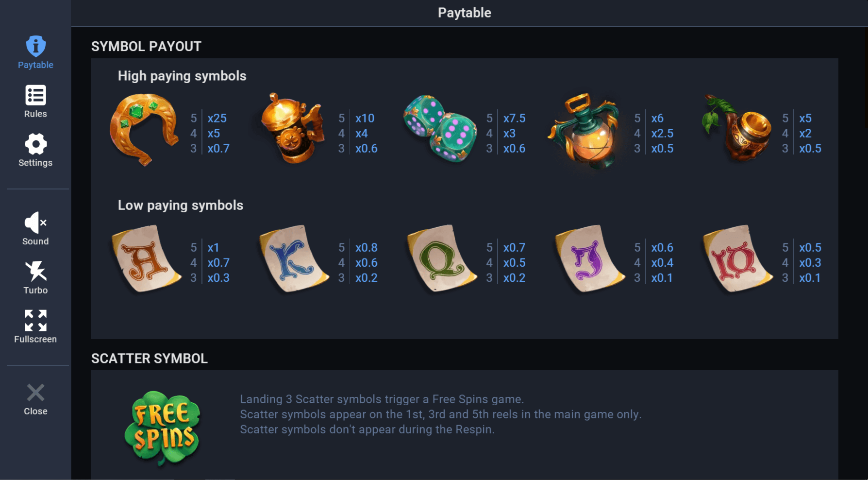Viewport: 868px width, 480px height.
Task: Collapse the Low paying symbols section
Action: tap(180, 205)
